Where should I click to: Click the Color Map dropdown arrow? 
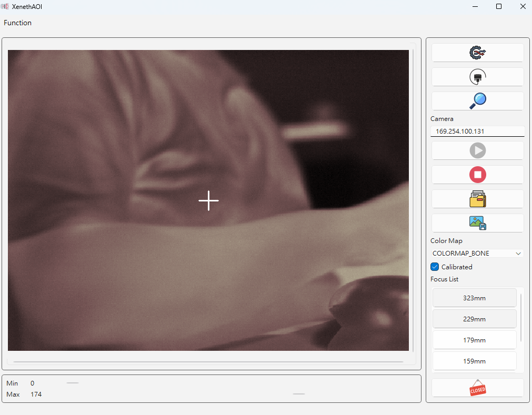pos(518,254)
